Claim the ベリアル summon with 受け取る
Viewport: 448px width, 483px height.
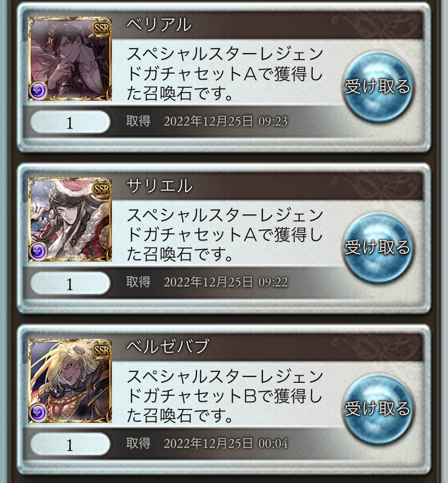point(378,87)
